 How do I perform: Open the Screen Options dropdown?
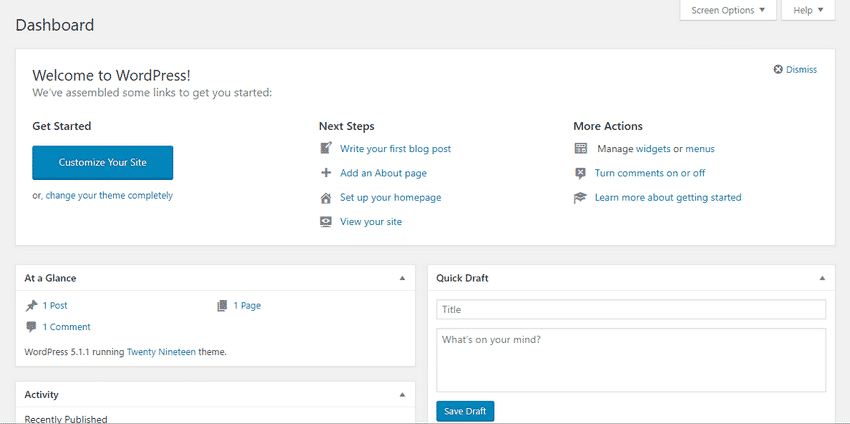728,10
